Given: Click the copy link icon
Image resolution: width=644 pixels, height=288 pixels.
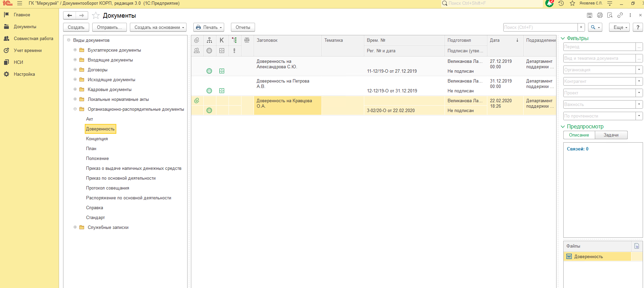Looking at the screenshot, I should point(620,15).
